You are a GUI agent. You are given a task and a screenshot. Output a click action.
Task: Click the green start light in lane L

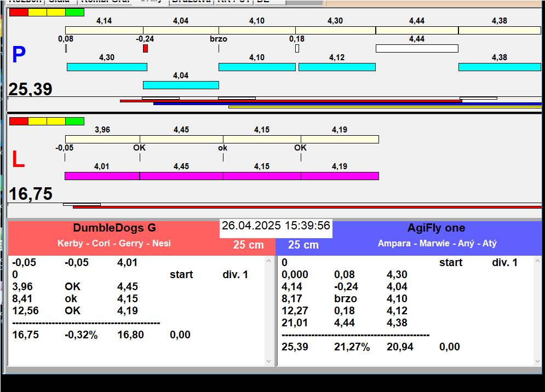pyautogui.click(x=74, y=122)
